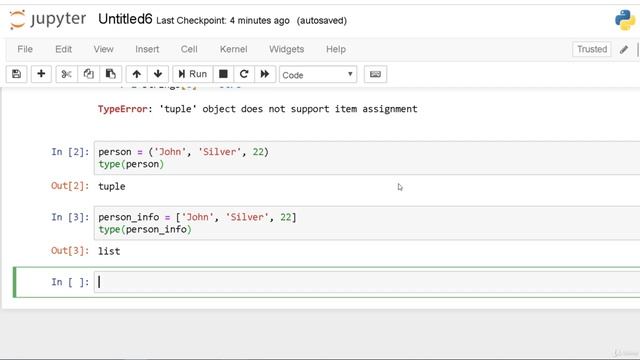Paste cells below
The image size is (640, 360).
pyautogui.click(x=110, y=74)
